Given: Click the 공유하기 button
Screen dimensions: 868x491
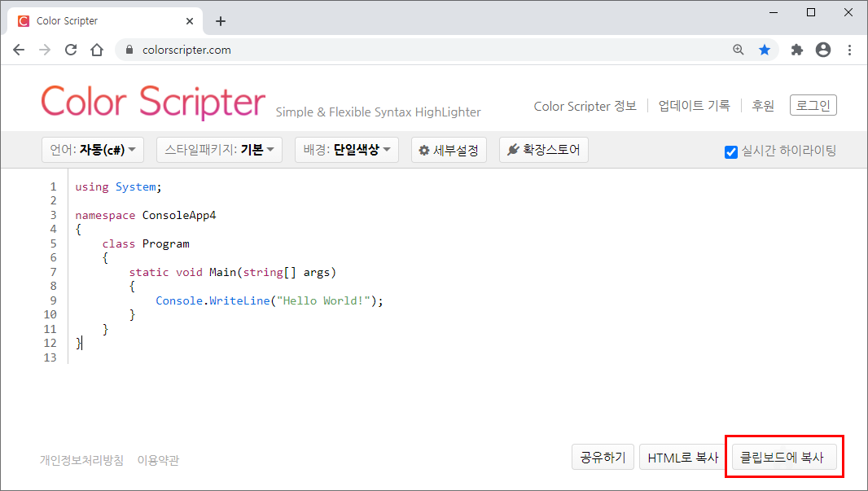Looking at the screenshot, I should click(x=603, y=458).
